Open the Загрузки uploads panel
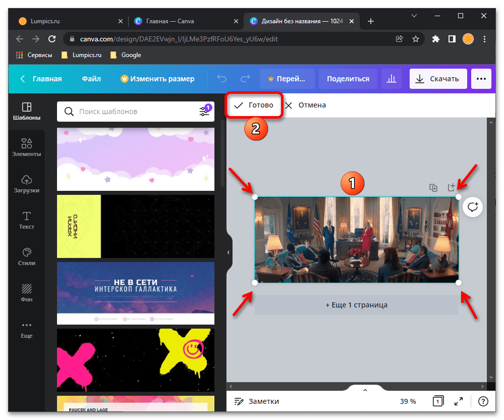Viewport: 504px width, 420px height. coord(27,184)
